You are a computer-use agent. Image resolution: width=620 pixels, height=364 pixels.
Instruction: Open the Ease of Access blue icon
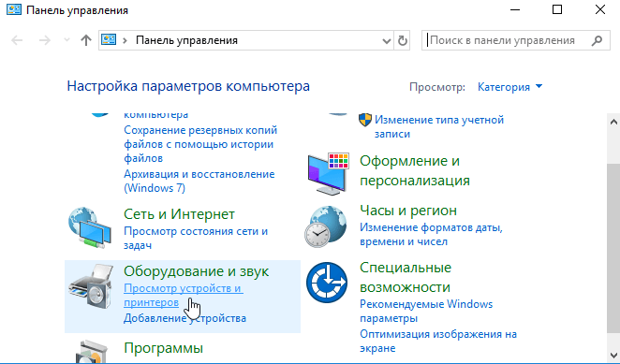(327, 283)
